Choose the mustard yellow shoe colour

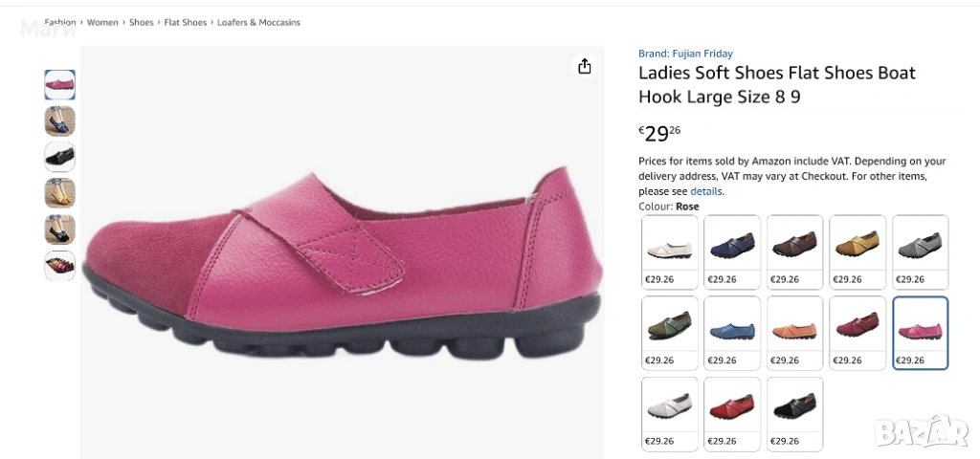[857, 251]
